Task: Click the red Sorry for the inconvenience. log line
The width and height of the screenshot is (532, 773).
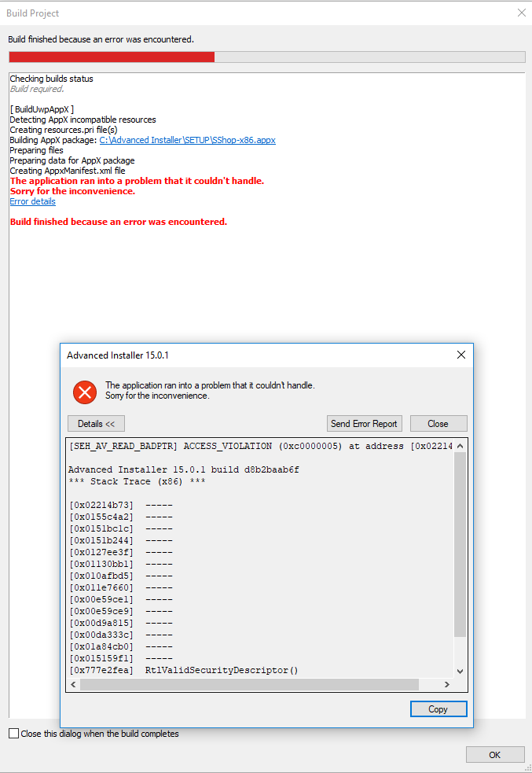Action: [x=72, y=191]
